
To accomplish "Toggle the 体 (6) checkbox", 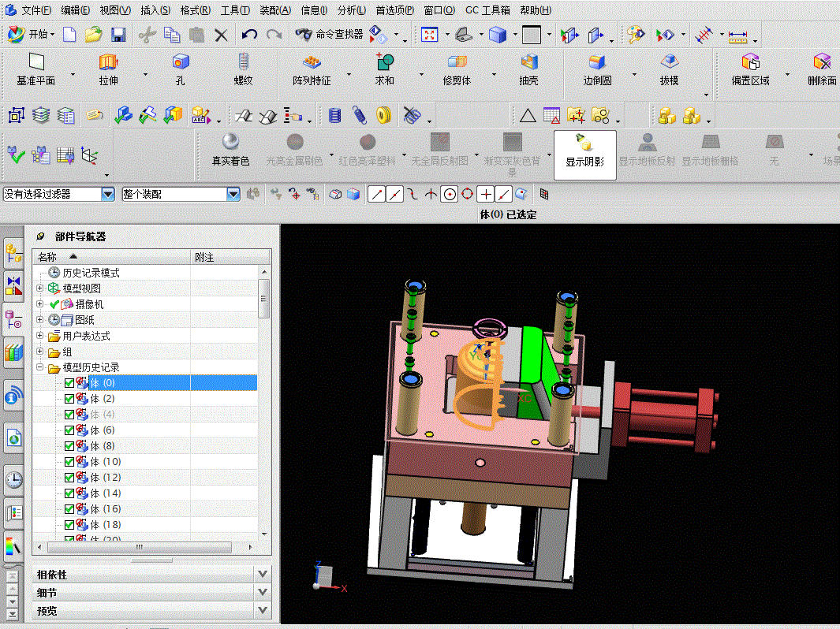I will point(69,430).
